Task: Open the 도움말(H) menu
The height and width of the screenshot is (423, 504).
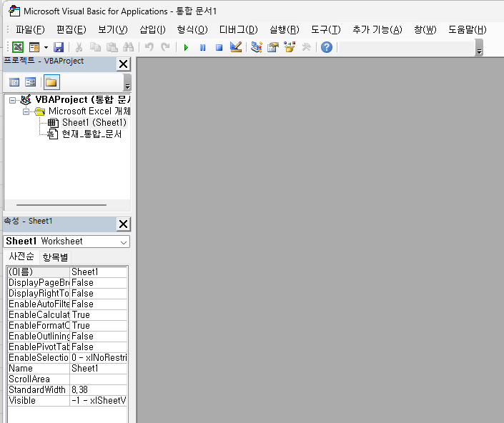Action: point(467,29)
